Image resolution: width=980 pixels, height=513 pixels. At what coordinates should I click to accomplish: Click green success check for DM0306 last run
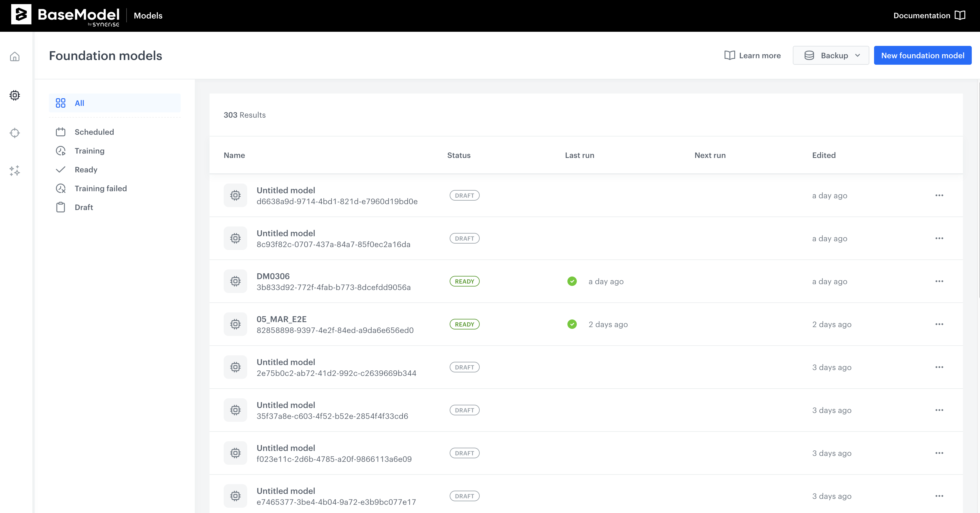[x=572, y=282]
